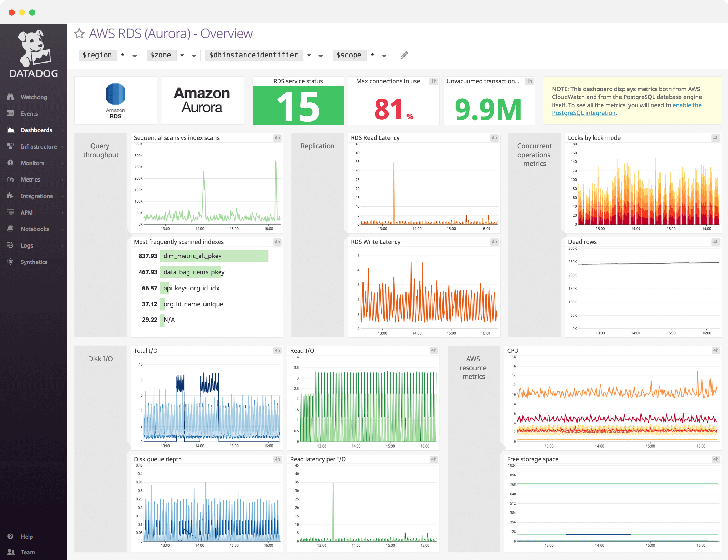The height and width of the screenshot is (560, 728).
Task: Open the Notebooks icon in the sidebar
Action: point(11,229)
